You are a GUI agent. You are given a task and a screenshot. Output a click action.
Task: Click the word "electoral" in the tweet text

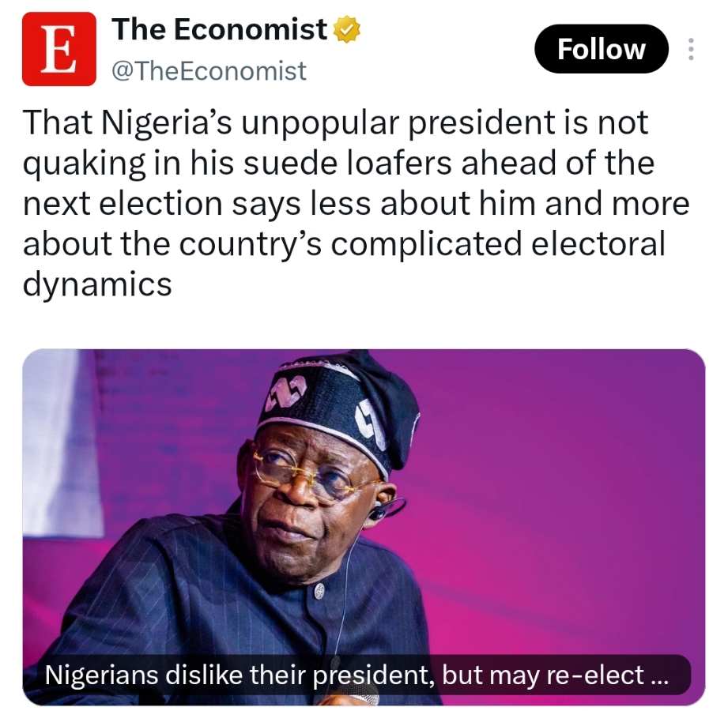598,244
